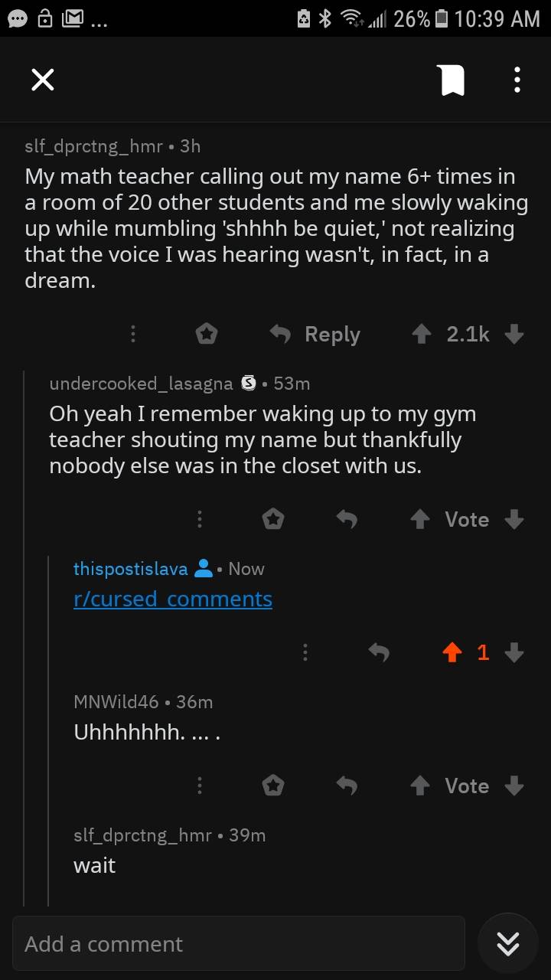Screen dimensions: 551x980
Task: Open the post overflow menu via three dots
Action: tap(517, 80)
